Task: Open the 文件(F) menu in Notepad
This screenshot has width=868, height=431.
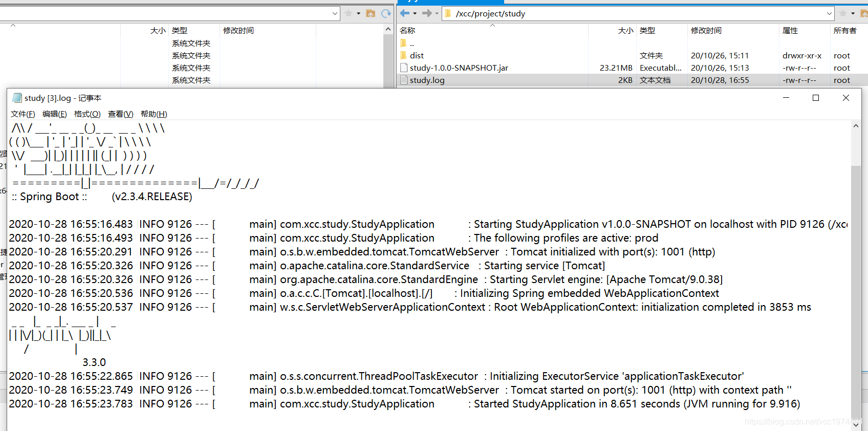Action: 23,114
